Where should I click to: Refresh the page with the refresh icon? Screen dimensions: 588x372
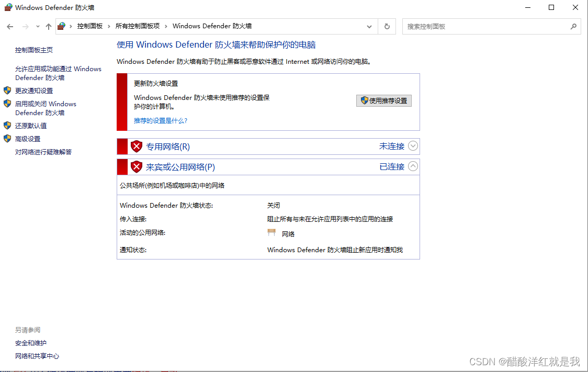pos(387,27)
